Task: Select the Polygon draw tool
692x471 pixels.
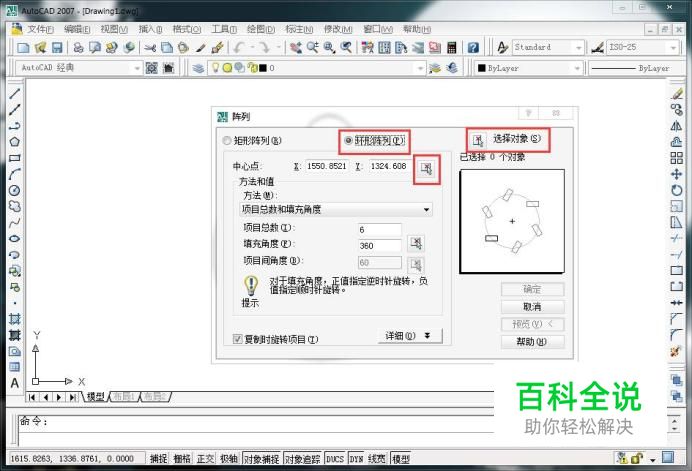Action: pyautogui.click(x=15, y=142)
